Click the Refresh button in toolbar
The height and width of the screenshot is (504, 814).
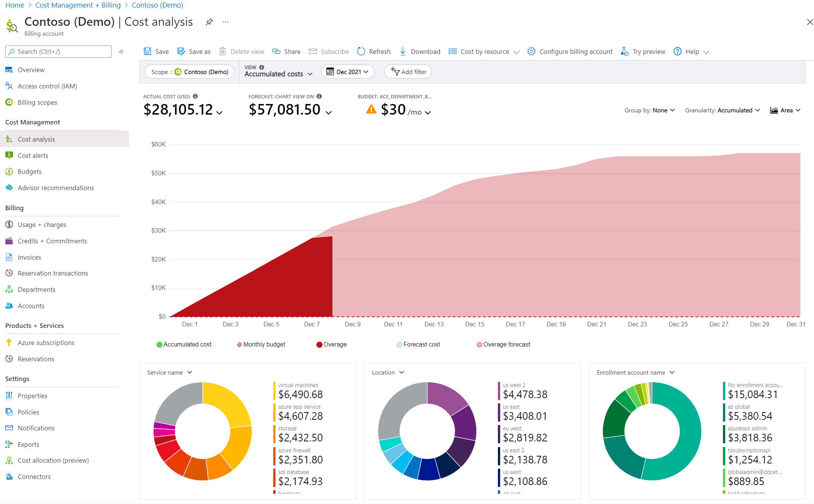coord(373,52)
